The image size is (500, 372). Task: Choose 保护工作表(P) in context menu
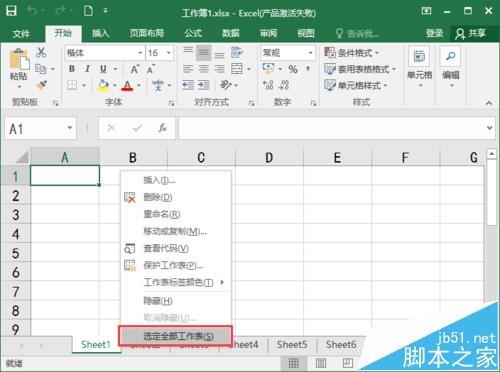[176, 265]
